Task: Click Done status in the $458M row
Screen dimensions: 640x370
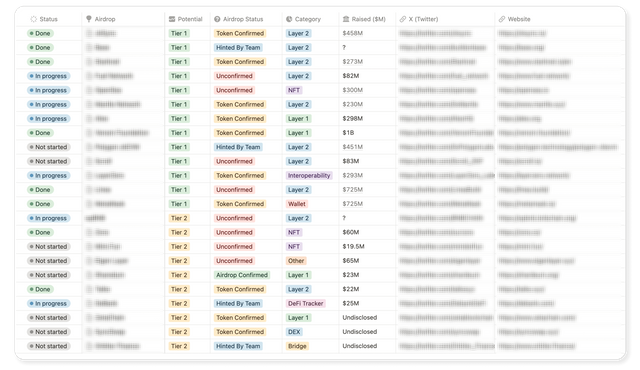Action: (40, 33)
